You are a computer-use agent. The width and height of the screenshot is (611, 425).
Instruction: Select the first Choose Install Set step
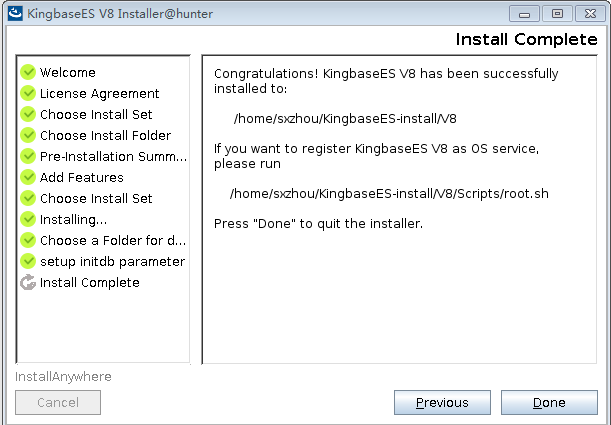click(96, 114)
